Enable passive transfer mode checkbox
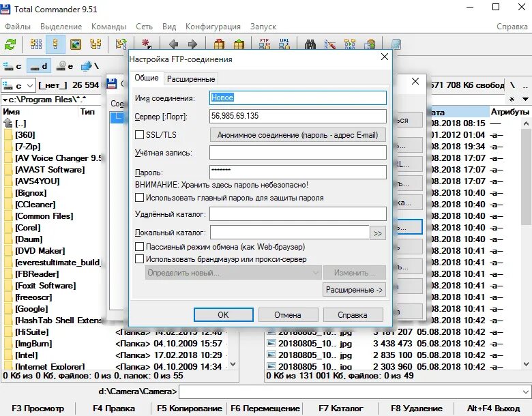This screenshot has width=532, height=416. point(139,247)
